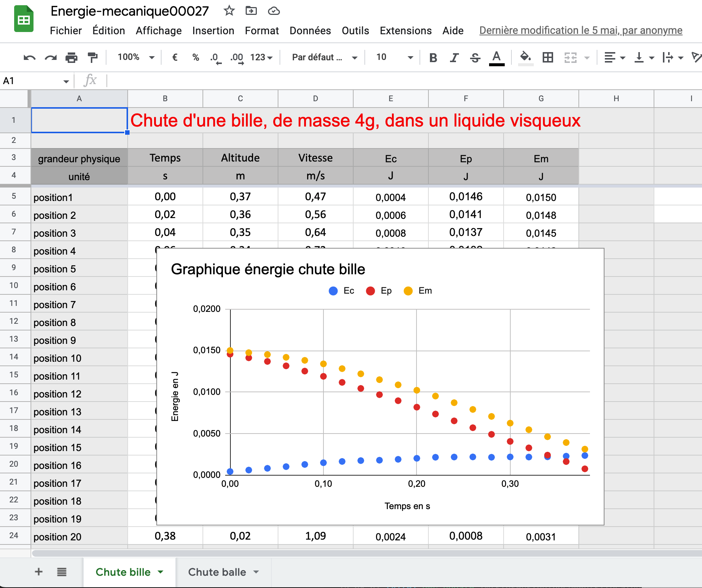Open the Dernière modification history link
The height and width of the screenshot is (588, 702).
click(x=581, y=31)
